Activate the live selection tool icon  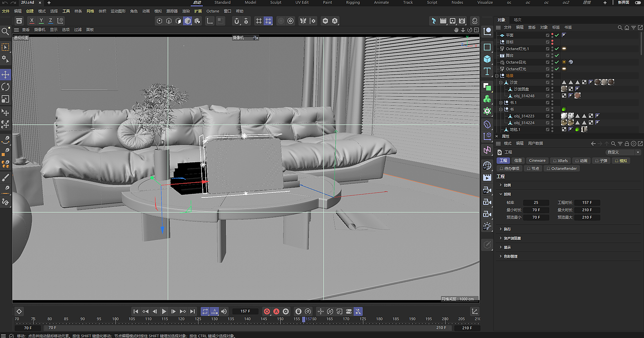(x=6, y=47)
